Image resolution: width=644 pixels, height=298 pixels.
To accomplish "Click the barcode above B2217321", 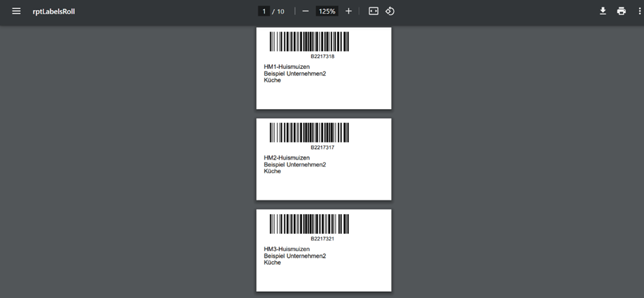I will point(309,224).
